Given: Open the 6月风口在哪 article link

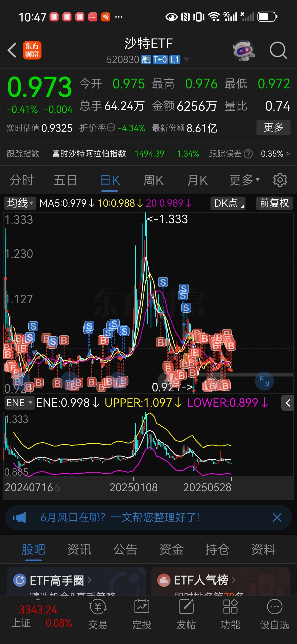Looking at the screenshot, I should (120, 518).
